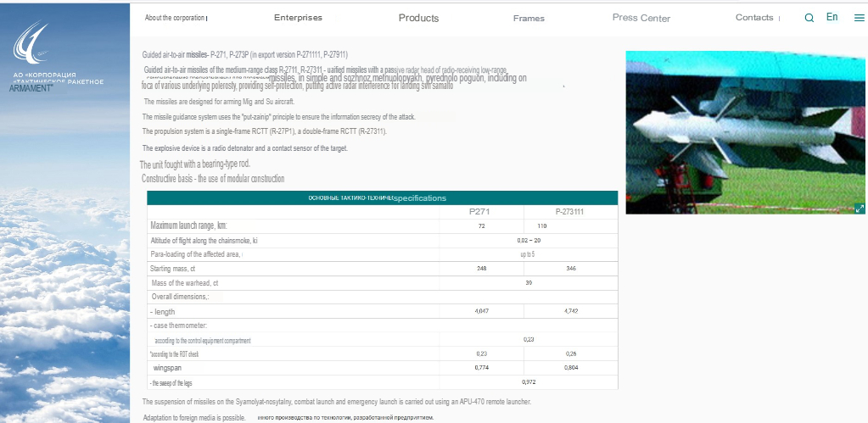Open the Contacts page link

753,18
